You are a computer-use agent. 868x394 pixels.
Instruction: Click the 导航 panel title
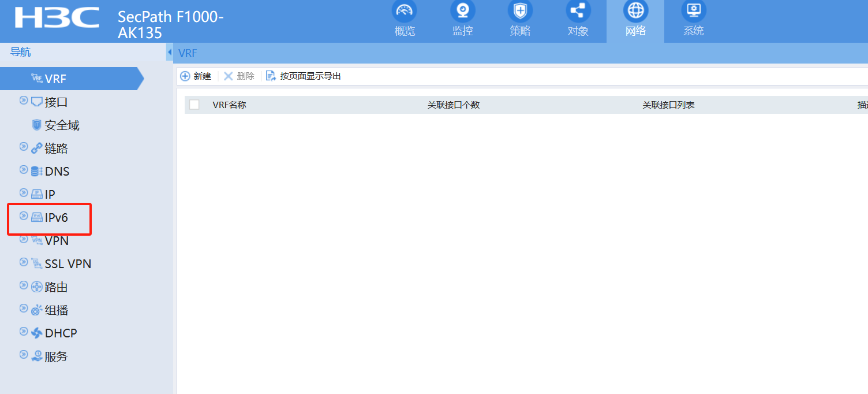[21, 52]
